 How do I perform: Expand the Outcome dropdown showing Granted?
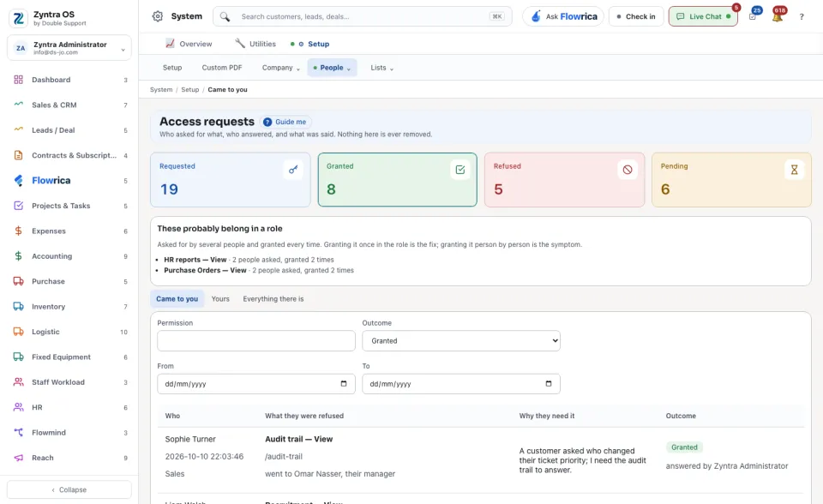[x=461, y=341]
